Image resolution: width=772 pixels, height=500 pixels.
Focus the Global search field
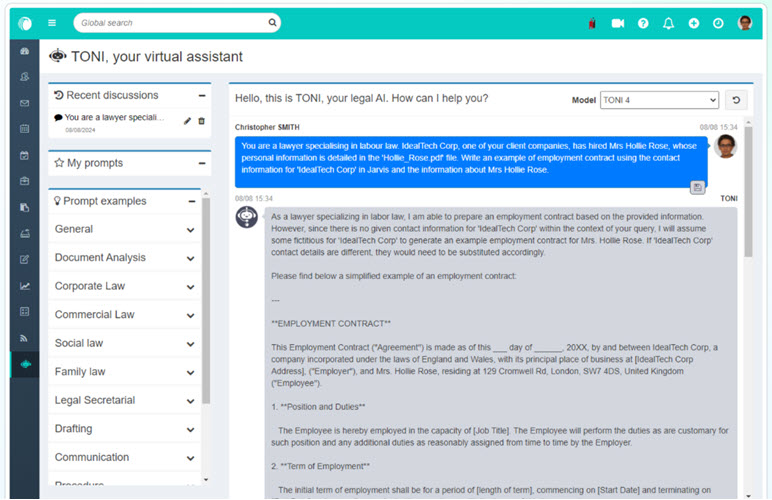177,23
